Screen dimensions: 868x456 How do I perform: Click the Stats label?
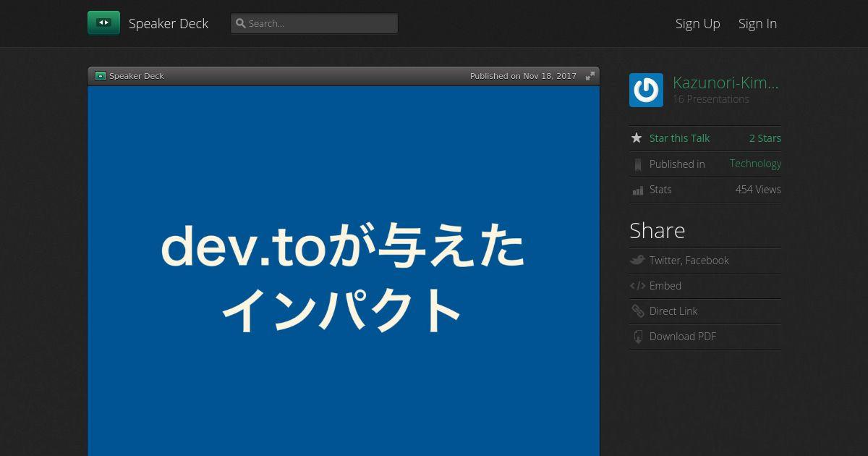660,190
